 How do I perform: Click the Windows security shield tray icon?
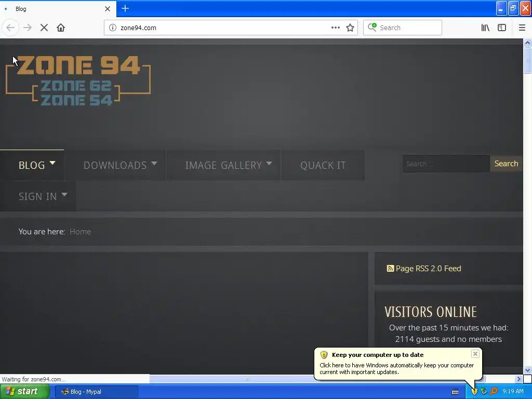[x=474, y=391]
